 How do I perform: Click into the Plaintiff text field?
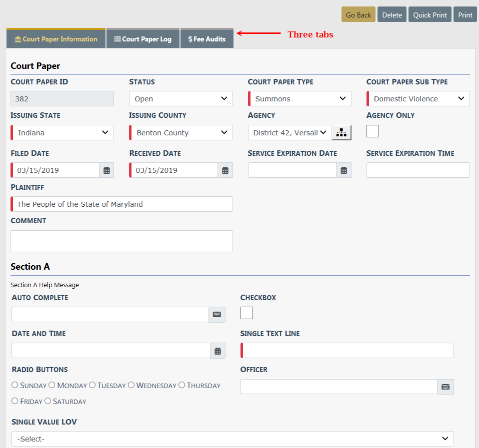pos(122,204)
